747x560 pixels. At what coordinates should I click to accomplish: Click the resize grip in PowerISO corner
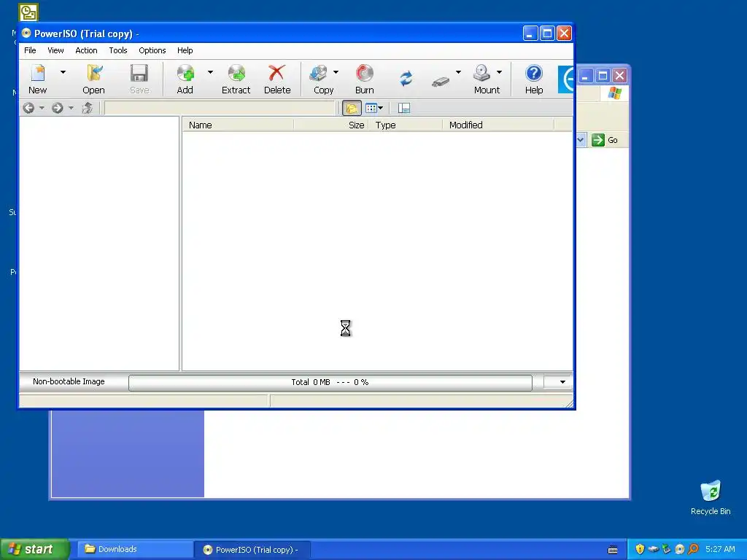(569, 403)
